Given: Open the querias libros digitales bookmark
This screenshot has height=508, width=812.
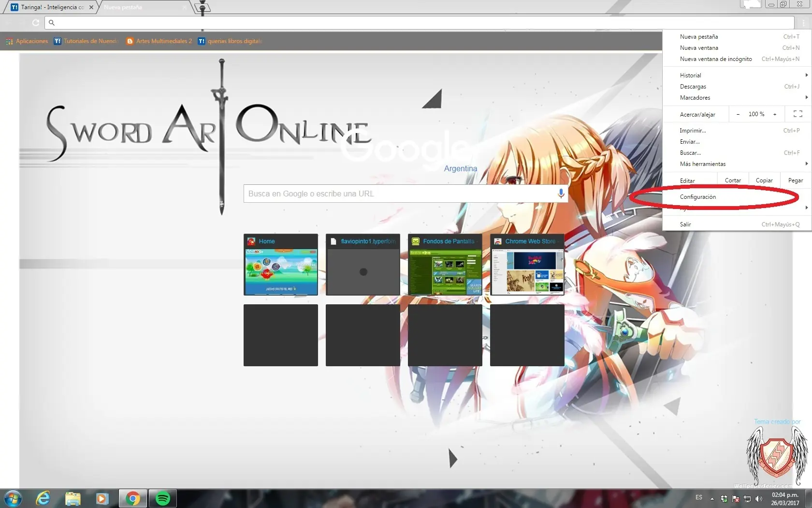Looking at the screenshot, I should coord(230,41).
